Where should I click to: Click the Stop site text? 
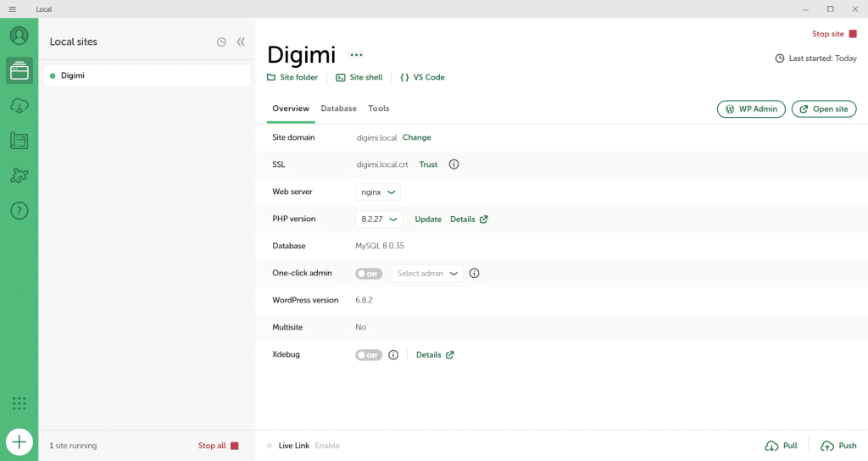(827, 34)
